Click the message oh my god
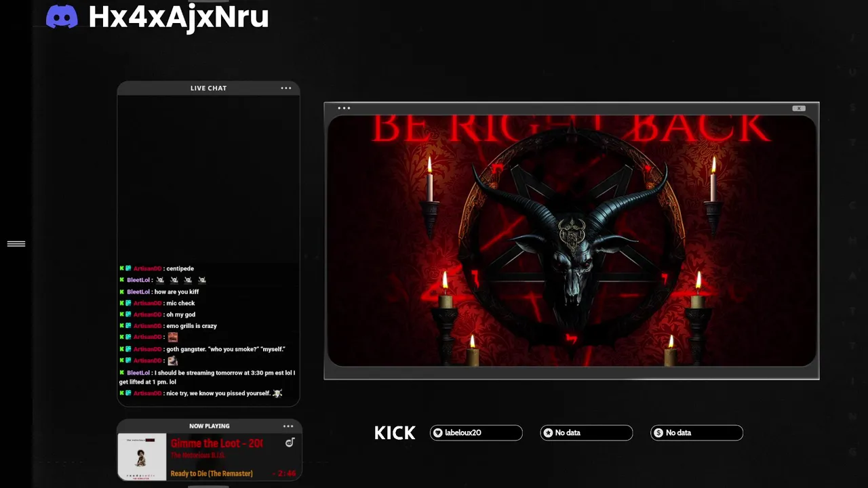868x488 pixels. [x=180, y=315]
